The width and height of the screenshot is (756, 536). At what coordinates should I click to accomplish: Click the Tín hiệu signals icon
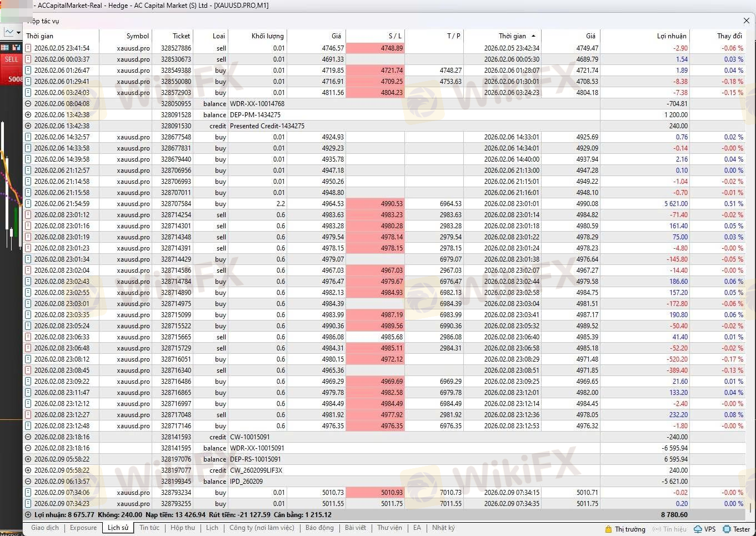(656, 529)
